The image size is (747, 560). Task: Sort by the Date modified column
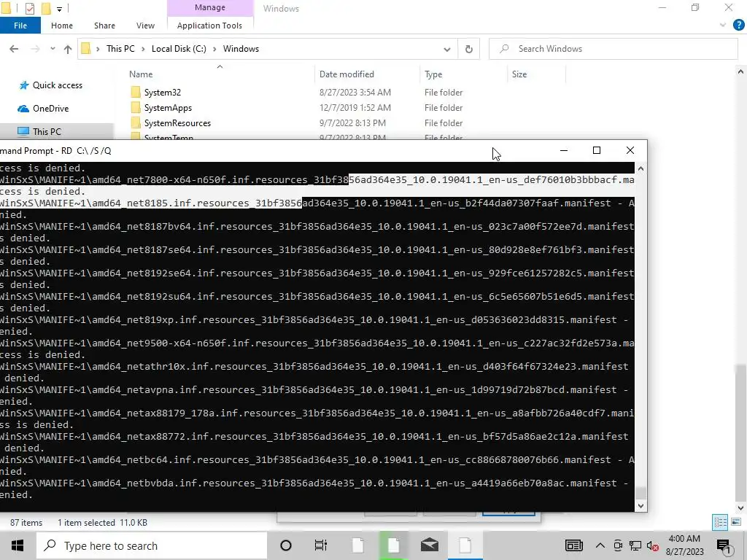pyautogui.click(x=347, y=74)
